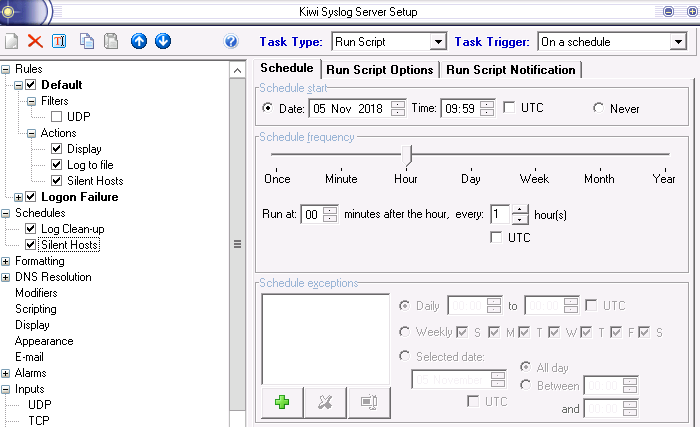Collapse the Default rule node

(x=18, y=85)
